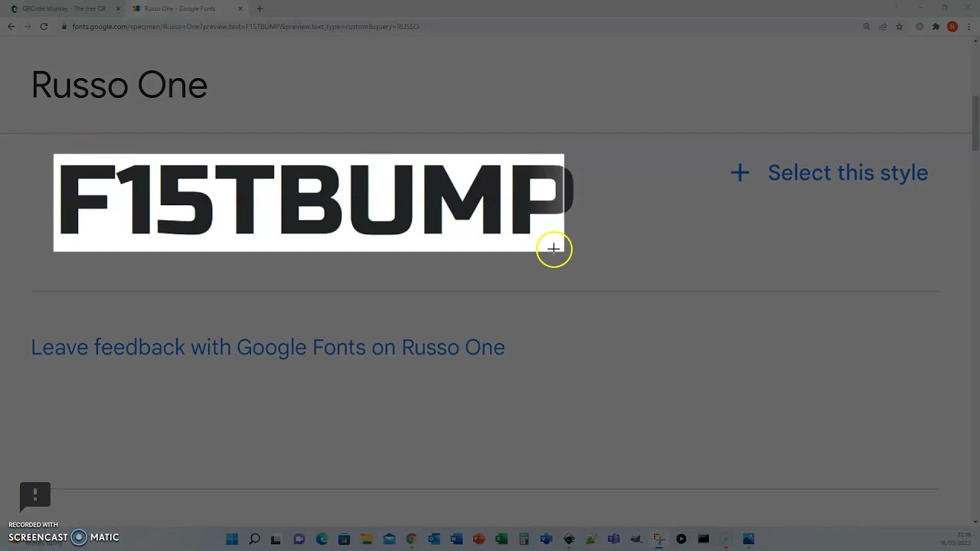Open Microsoft Word from the taskbar
This screenshot has height=551, width=980.
[456, 540]
